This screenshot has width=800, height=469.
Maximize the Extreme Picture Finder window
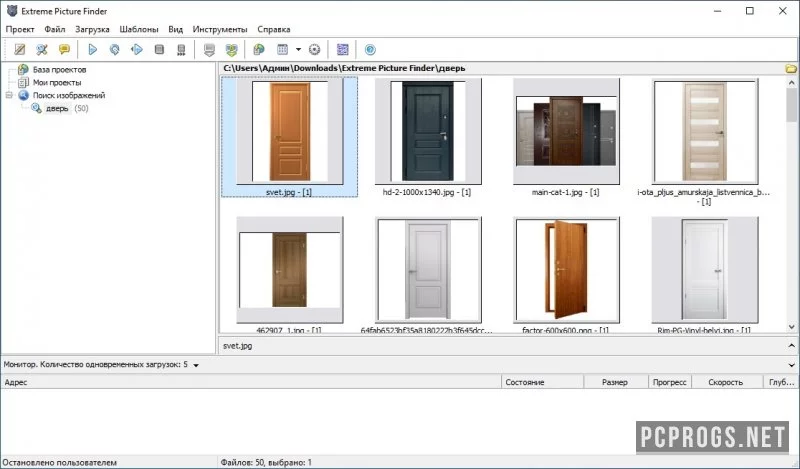(x=749, y=11)
